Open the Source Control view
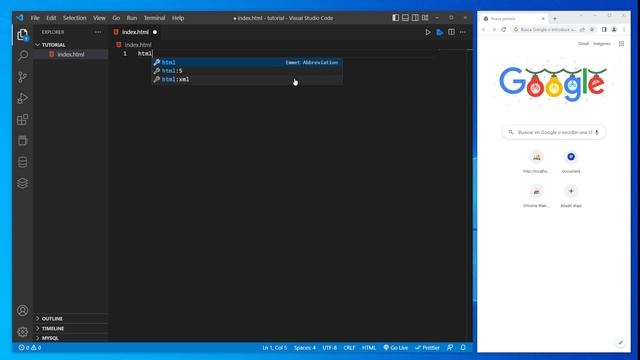This screenshot has width=640, height=360. [23, 77]
